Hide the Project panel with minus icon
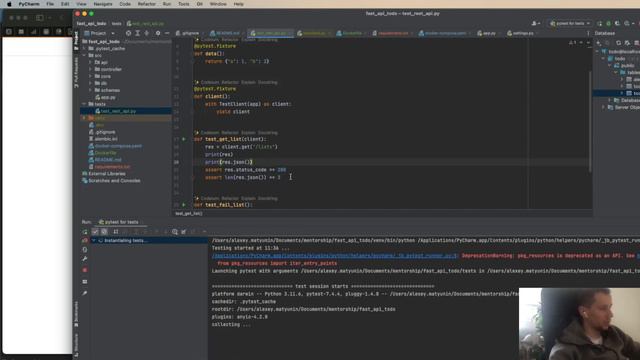 [167, 33]
